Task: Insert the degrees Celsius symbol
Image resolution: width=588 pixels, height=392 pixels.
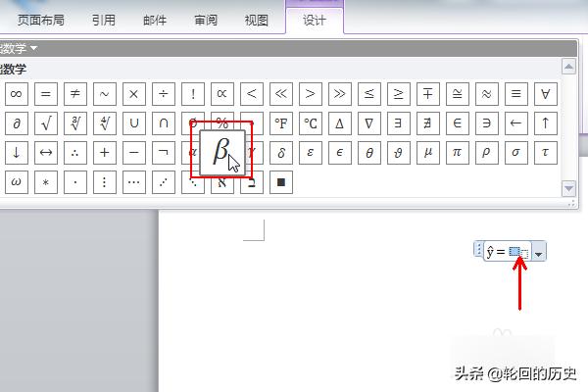Action: coord(311,123)
